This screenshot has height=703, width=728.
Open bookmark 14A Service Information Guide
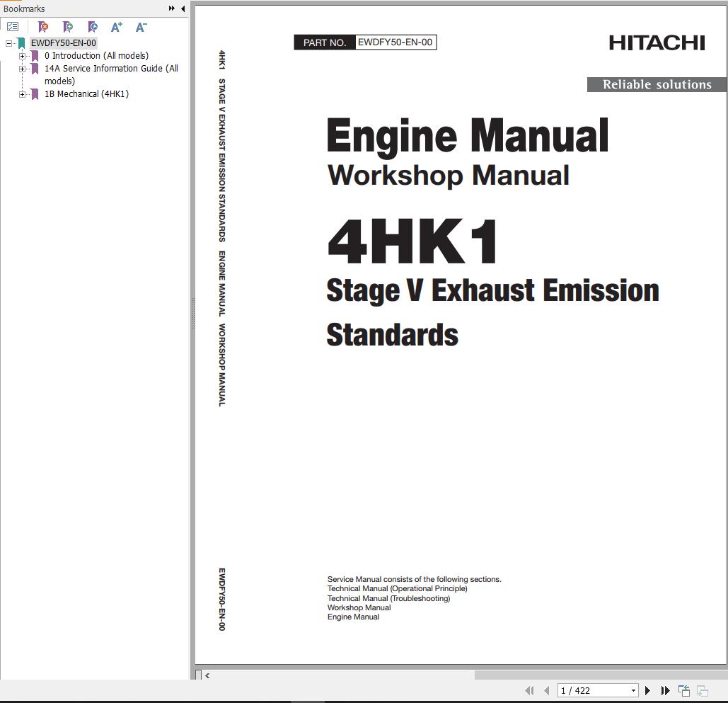coord(112,74)
